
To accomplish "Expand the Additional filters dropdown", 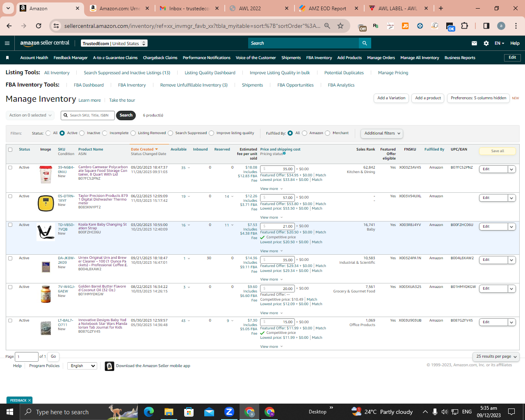I will pyautogui.click(x=382, y=133).
